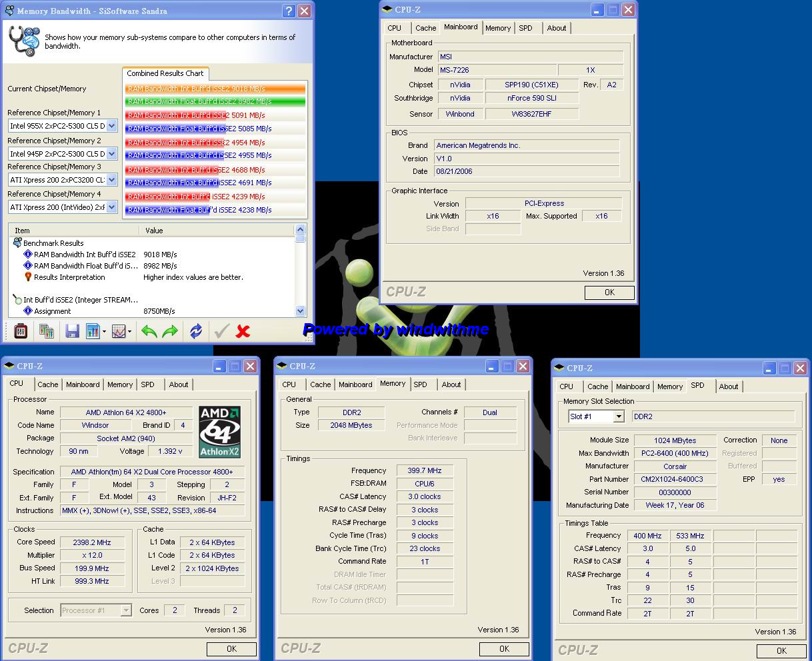Open Reference Chipset/Memory 4 dropdown
812x661 pixels.
click(x=111, y=207)
